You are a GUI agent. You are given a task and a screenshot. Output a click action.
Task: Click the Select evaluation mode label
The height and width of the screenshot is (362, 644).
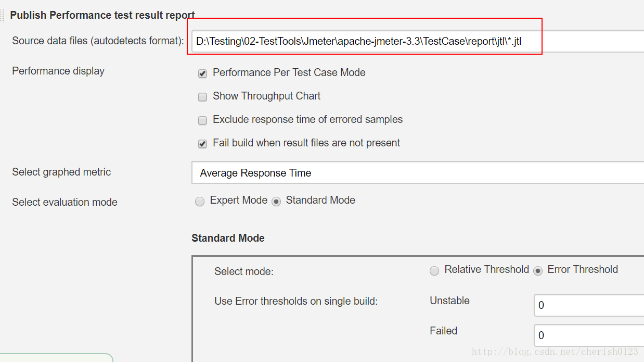click(65, 202)
